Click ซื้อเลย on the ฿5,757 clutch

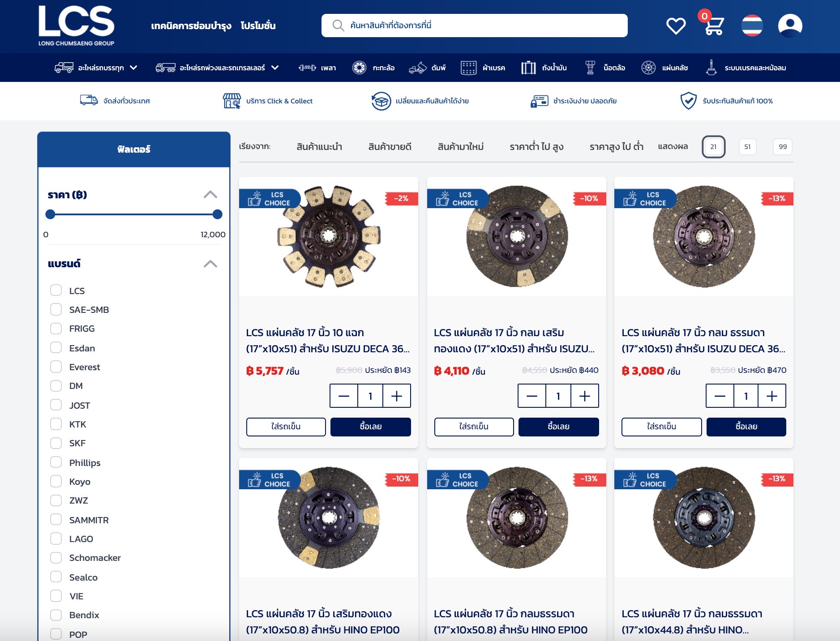click(x=370, y=427)
